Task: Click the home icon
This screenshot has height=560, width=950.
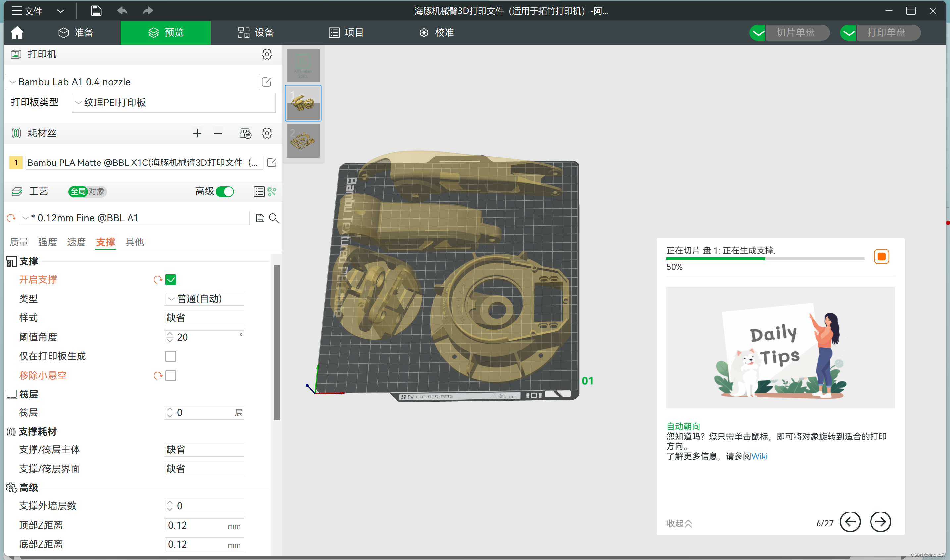Action: click(x=17, y=33)
